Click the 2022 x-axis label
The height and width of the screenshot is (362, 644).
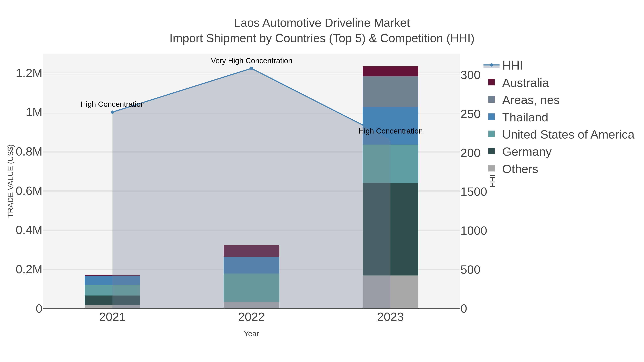pos(252,317)
